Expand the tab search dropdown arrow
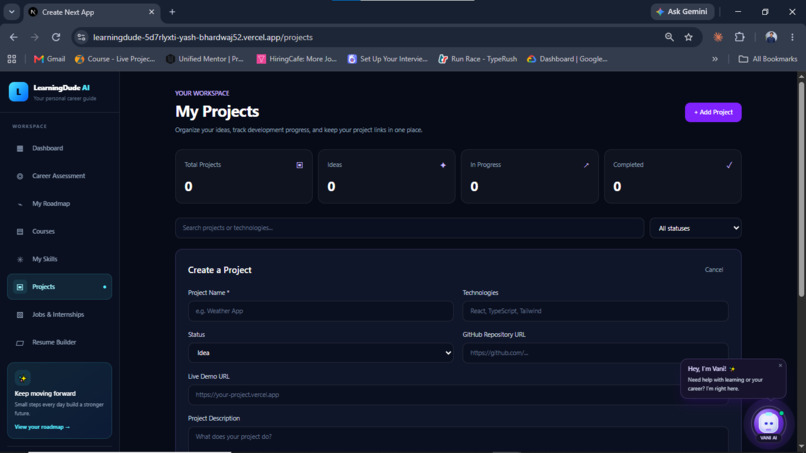806x453 pixels. point(11,12)
